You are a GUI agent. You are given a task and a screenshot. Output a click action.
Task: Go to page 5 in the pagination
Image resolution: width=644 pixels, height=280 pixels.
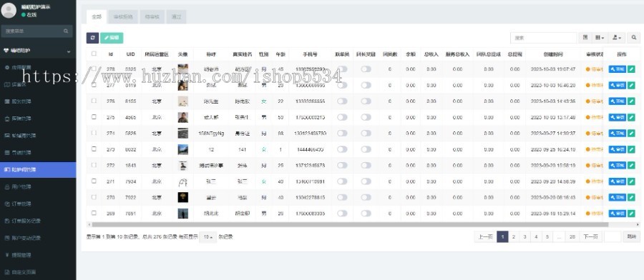click(547, 236)
